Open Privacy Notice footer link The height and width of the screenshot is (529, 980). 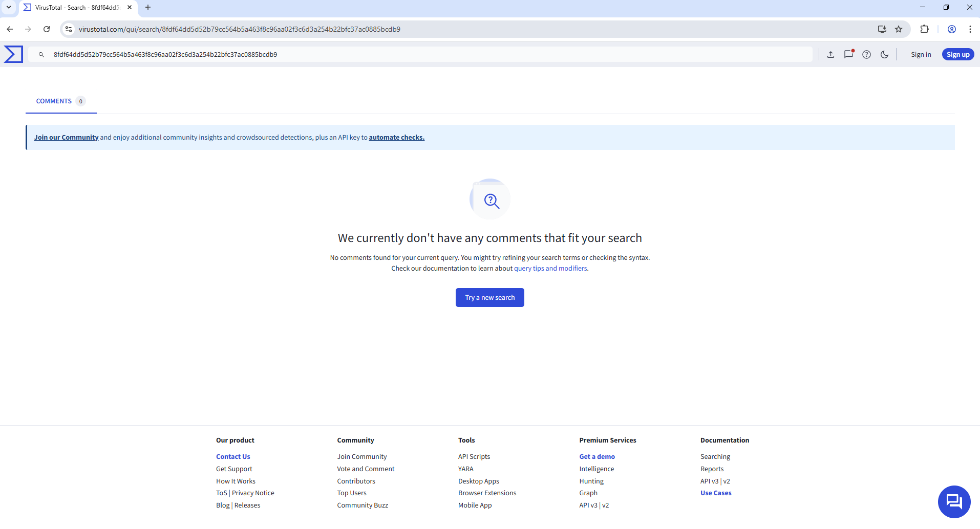pyautogui.click(x=253, y=493)
